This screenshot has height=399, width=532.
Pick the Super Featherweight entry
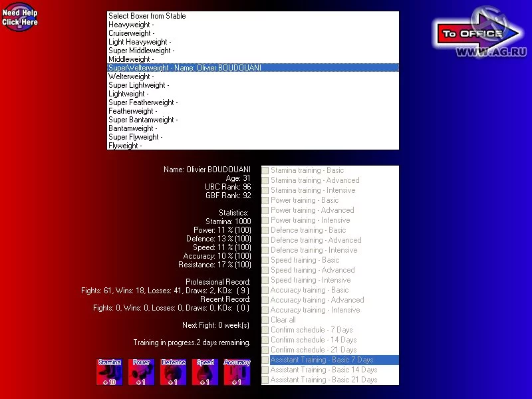(253, 102)
